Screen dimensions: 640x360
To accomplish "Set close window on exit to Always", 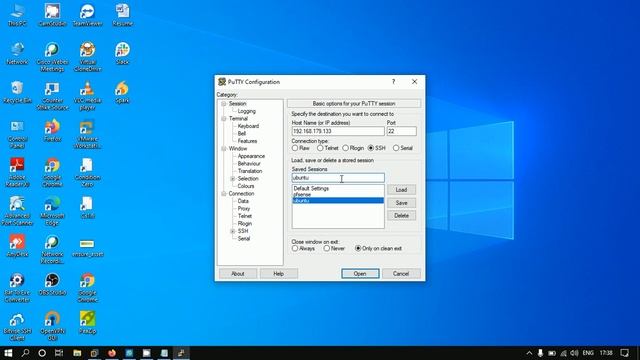I will (295, 248).
